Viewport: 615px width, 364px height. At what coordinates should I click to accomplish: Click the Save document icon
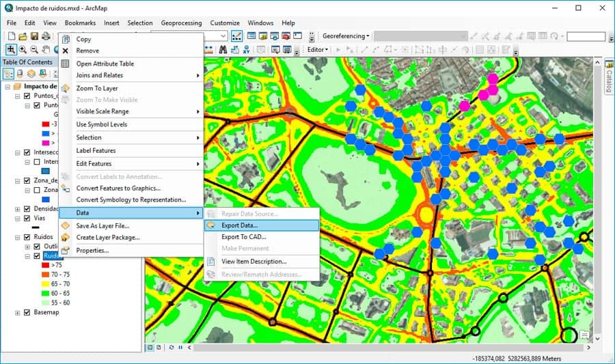33,36
